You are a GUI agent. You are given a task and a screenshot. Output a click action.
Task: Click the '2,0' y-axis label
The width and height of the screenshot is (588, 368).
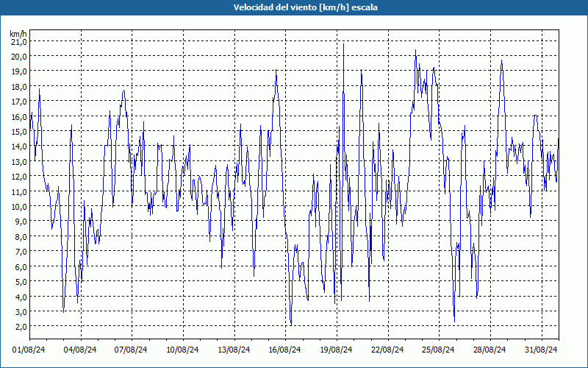(x=21, y=327)
